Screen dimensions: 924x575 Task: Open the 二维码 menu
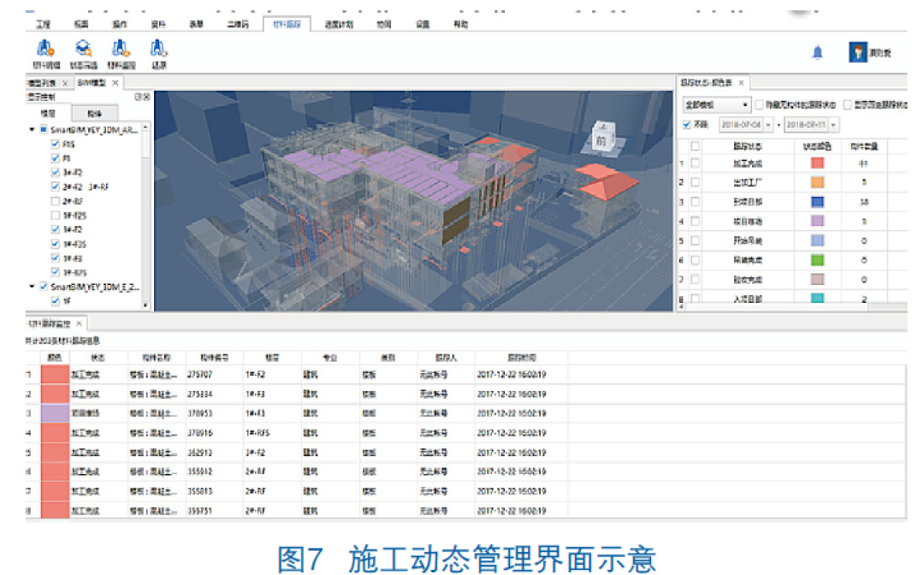(238, 24)
